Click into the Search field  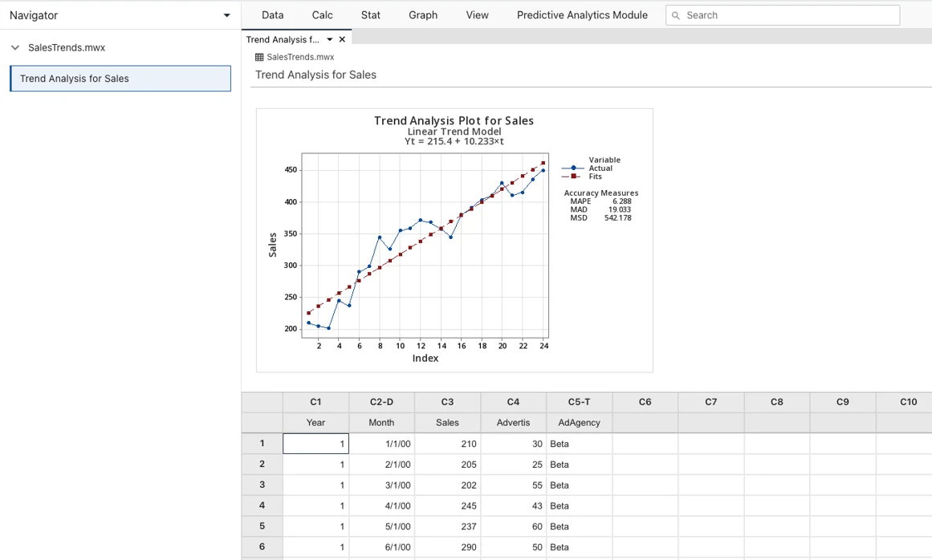[x=791, y=15]
